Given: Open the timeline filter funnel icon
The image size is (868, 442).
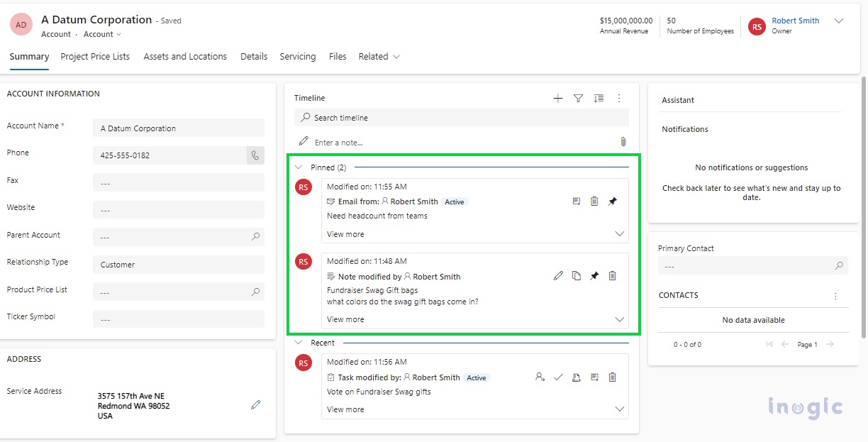Looking at the screenshot, I should 578,99.
